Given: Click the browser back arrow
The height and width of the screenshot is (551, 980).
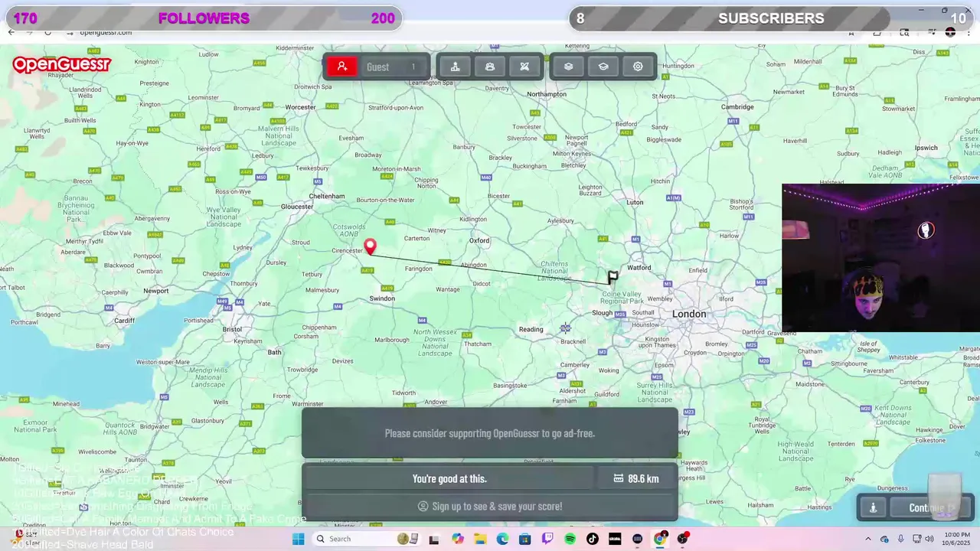Looking at the screenshot, I should coord(11,32).
